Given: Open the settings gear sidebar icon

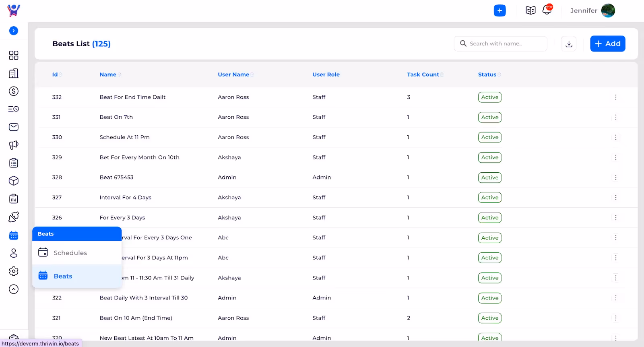Looking at the screenshot, I should 14,271.
